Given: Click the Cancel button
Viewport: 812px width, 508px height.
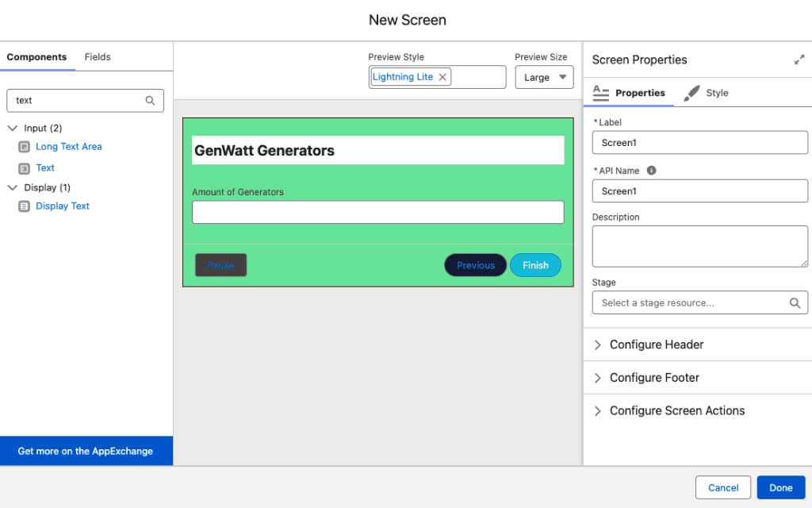Looking at the screenshot, I should point(723,488).
